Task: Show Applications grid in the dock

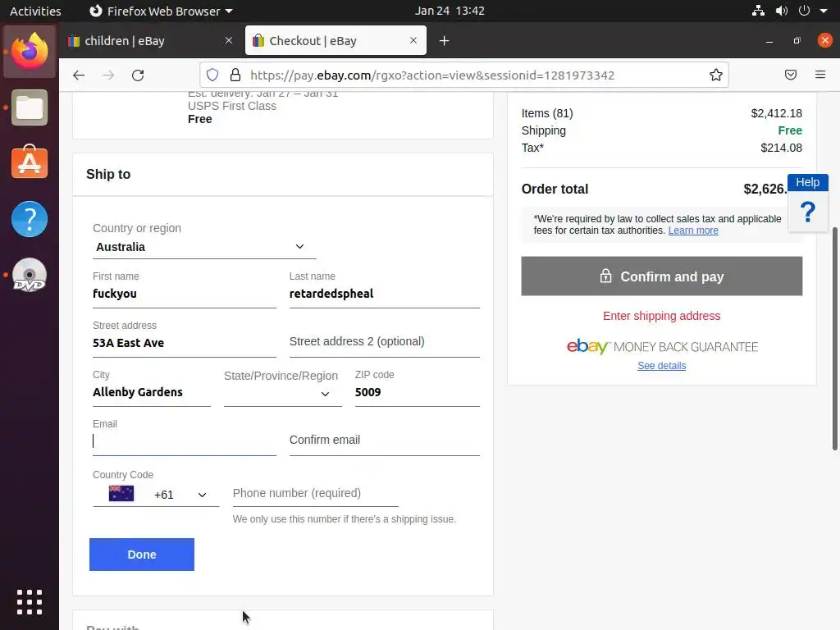Action: 30,601
